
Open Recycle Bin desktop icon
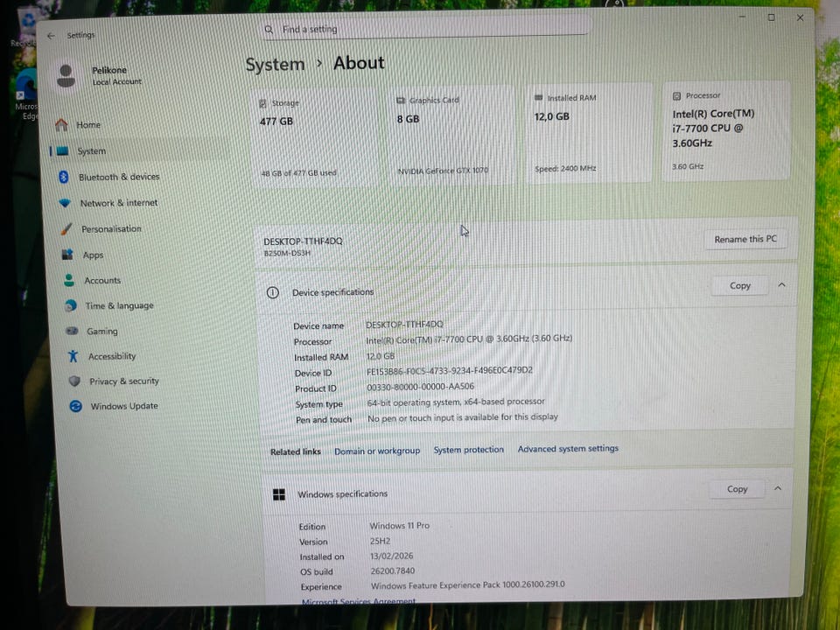[24, 27]
